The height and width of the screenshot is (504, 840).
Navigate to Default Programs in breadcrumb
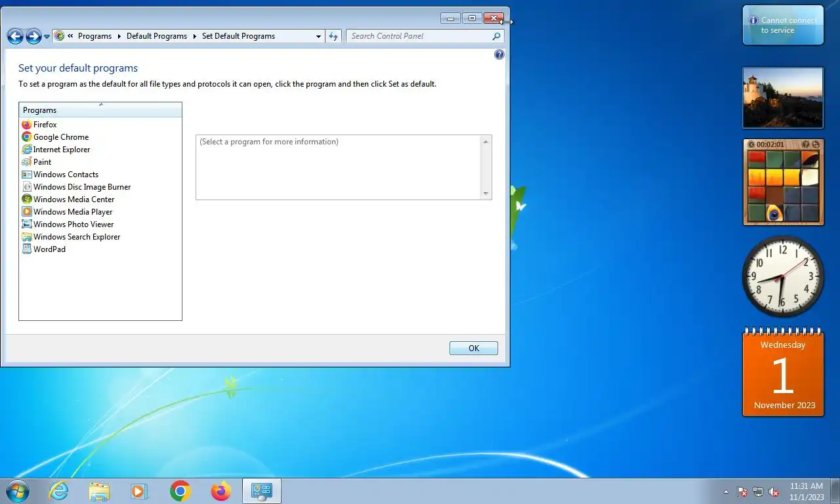[x=157, y=36]
